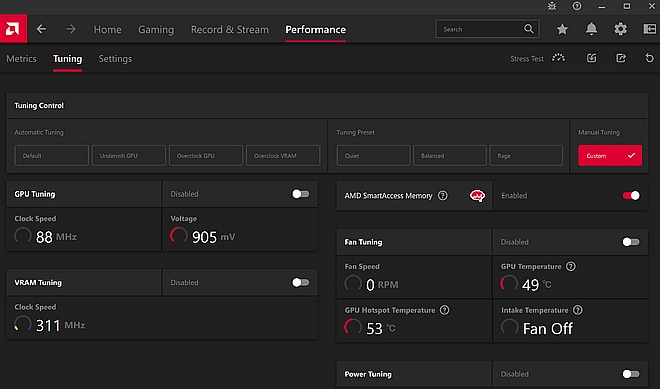
Task: Go back with the left arrow
Action: click(x=41, y=29)
